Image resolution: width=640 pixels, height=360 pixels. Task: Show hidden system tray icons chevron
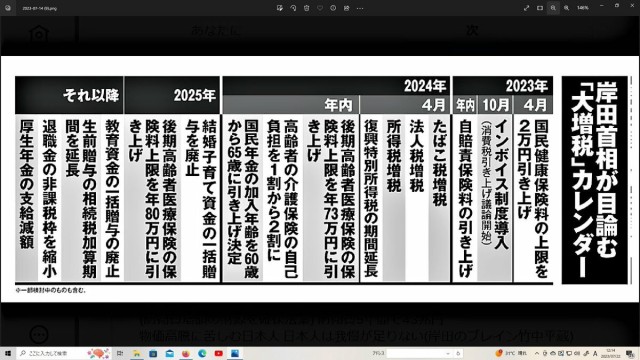pos(537,353)
